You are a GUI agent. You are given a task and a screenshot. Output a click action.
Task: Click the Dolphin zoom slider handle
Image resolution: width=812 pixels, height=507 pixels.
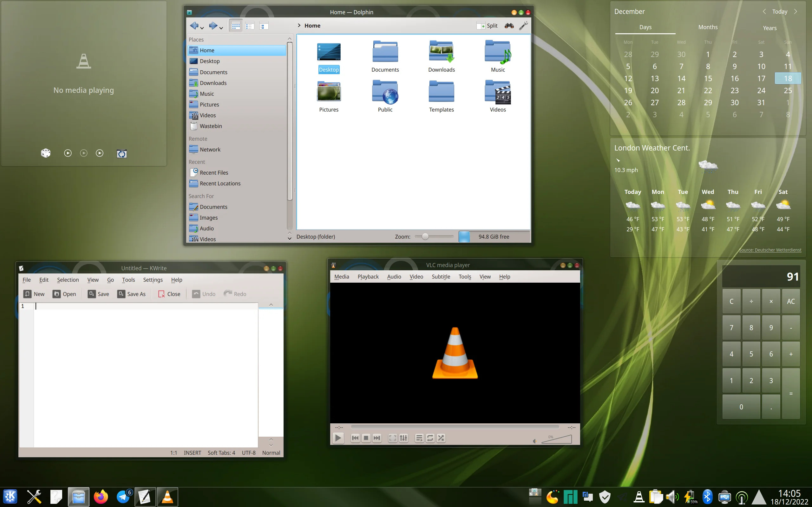pos(425,236)
